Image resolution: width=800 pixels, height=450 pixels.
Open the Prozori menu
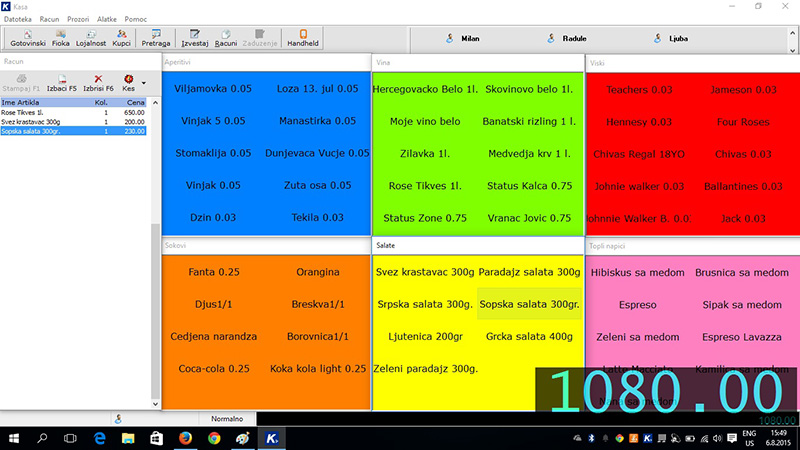78,19
